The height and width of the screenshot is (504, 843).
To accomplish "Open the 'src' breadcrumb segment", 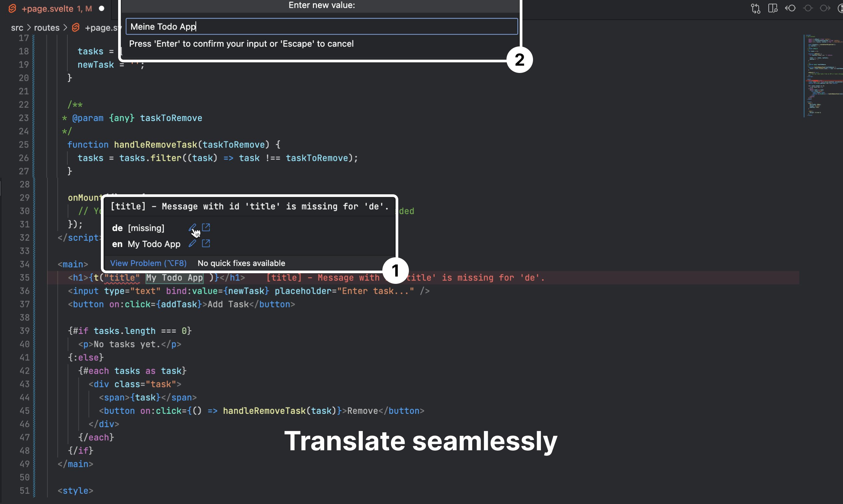I will pyautogui.click(x=17, y=28).
